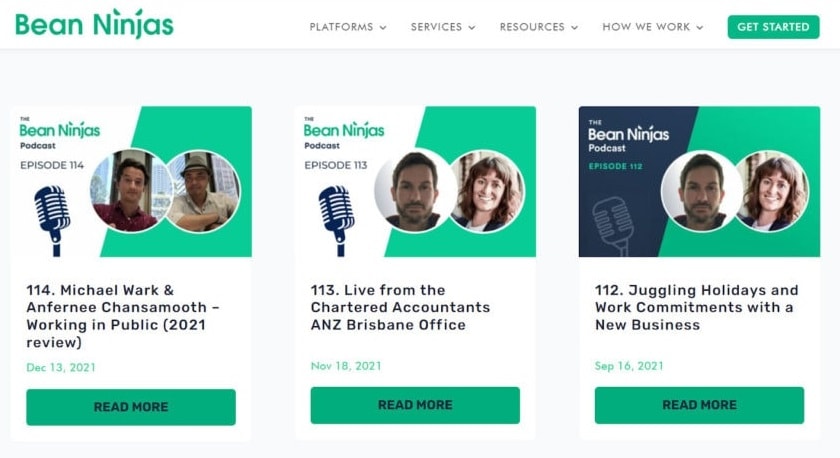840x458 pixels.
Task: Open the Episode 114 podcast thumbnail
Action: click(131, 182)
